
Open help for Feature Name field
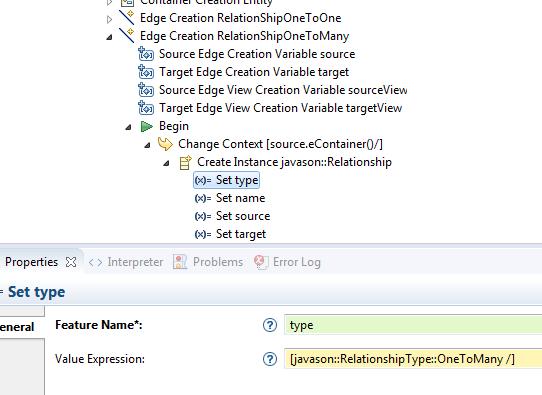[270, 325]
